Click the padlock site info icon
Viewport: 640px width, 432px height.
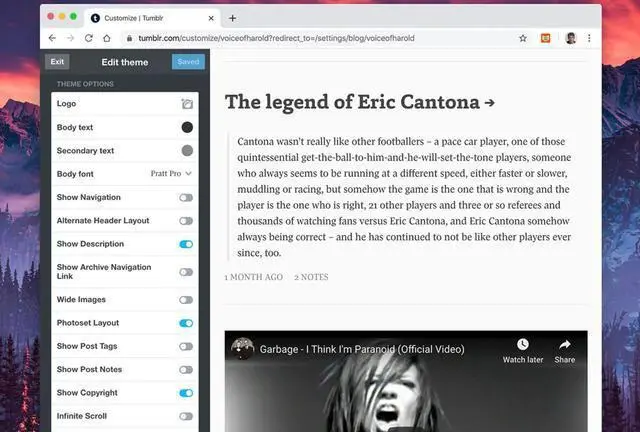tap(129, 38)
